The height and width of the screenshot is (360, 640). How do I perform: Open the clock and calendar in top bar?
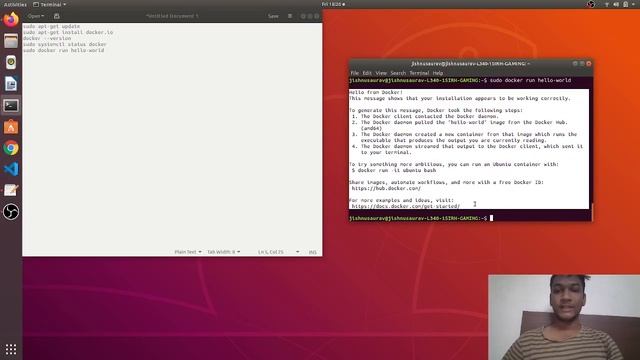[x=333, y=4]
